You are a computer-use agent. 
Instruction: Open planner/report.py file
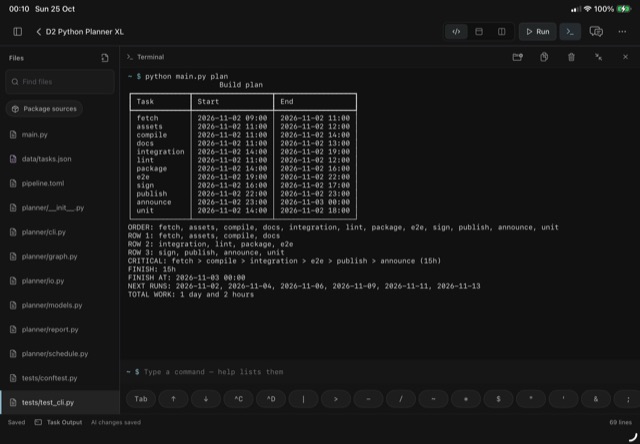pyautogui.click(x=60, y=329)
